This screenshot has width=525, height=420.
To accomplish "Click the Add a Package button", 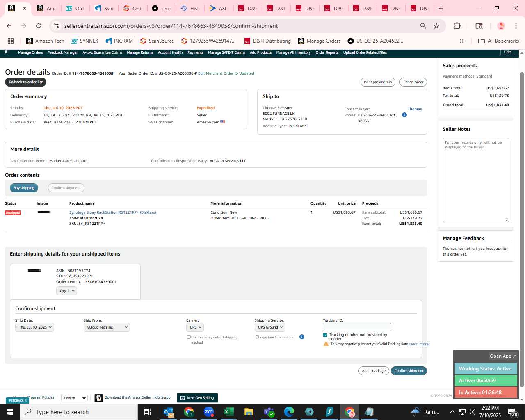I will (x=374, y=371).
